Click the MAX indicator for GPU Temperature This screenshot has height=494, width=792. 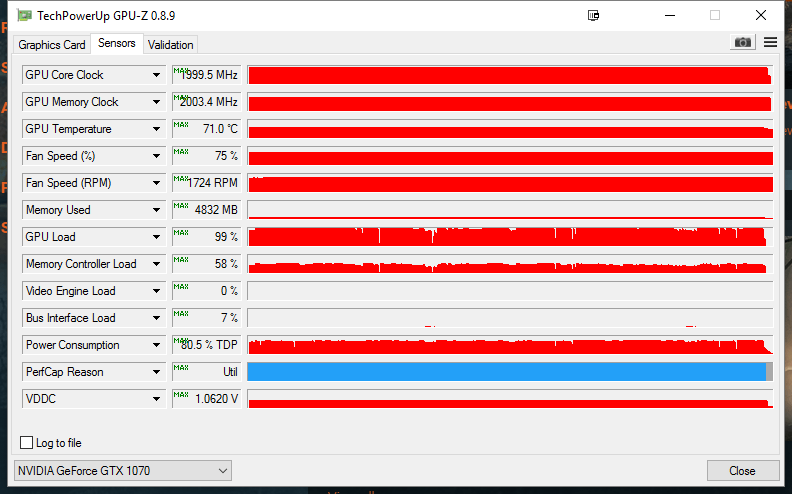pos(180,124)
